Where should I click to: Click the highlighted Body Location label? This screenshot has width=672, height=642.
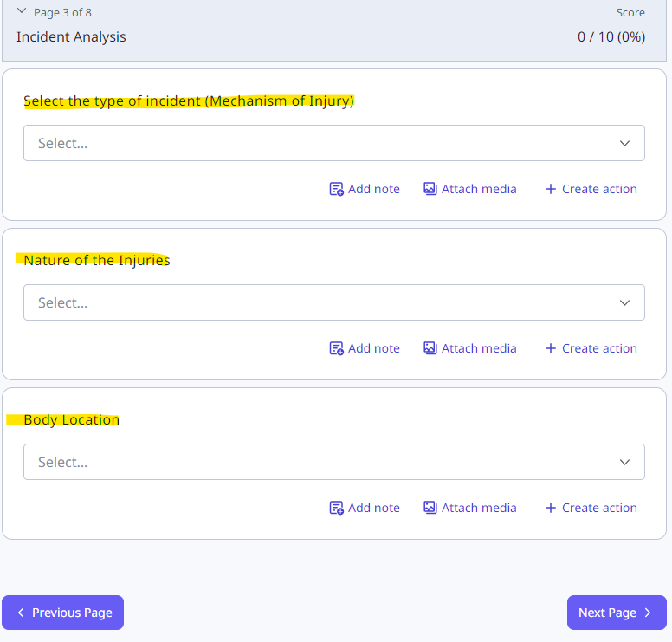coord(71,420)
